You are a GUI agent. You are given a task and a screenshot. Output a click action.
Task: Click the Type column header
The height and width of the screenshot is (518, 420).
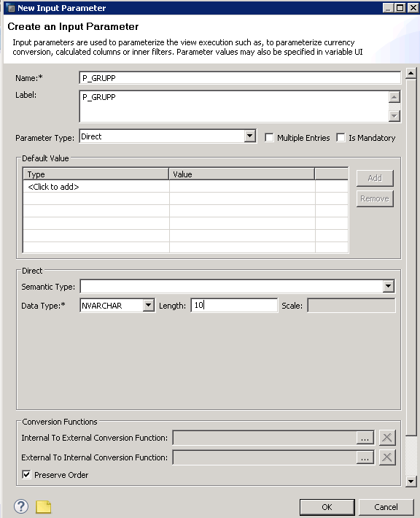click(96, 174)
